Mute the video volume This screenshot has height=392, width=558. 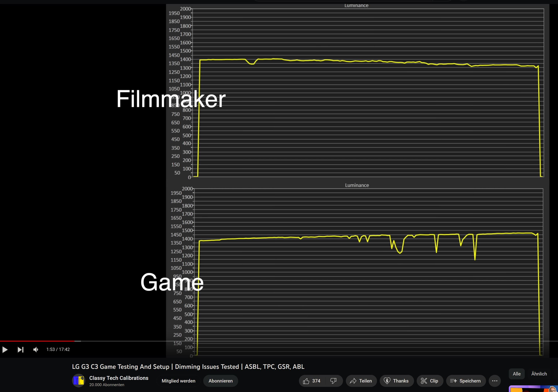[x=36, y=349]
